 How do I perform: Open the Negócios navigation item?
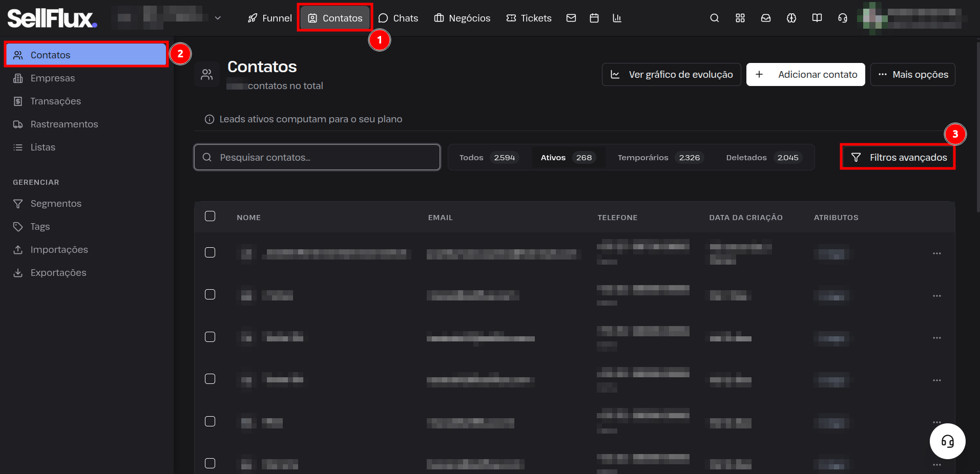[462, 18]
